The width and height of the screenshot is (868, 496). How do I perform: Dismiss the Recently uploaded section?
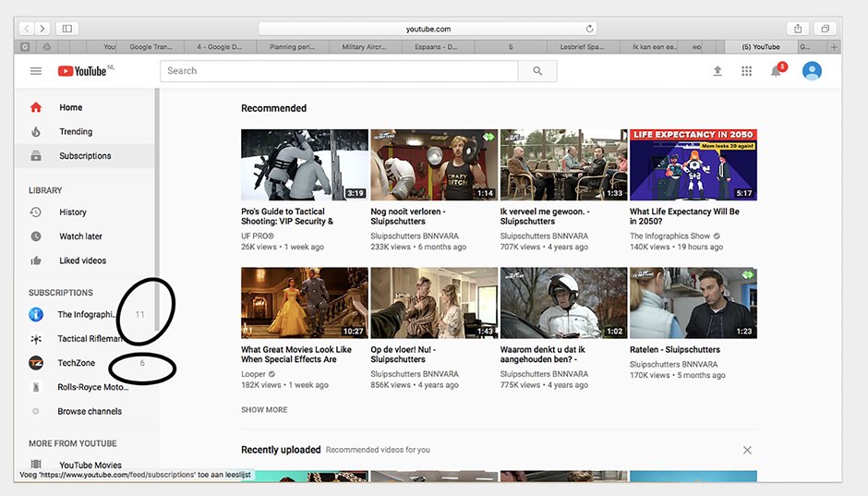(x=747, y=450)
